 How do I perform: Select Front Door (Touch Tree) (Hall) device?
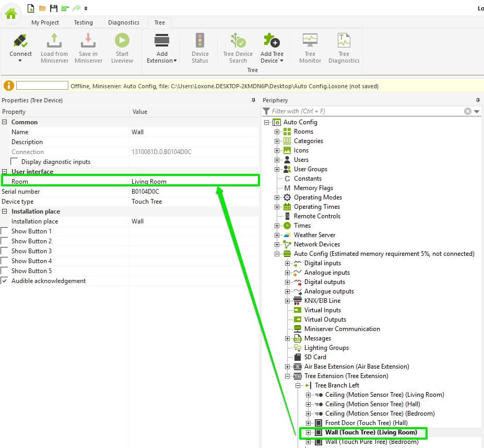(366, 423)
